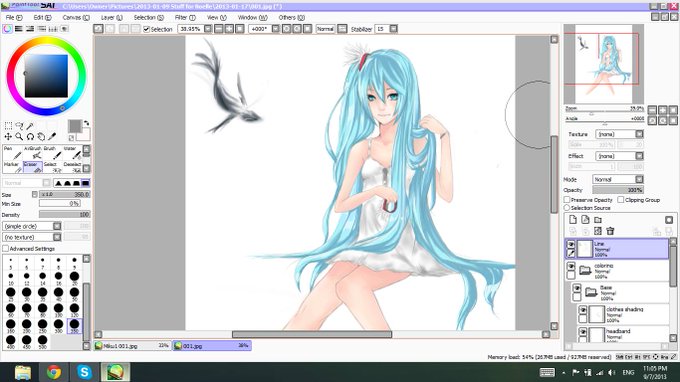Launch Chrome from the taskbar
This screenshot has width=680, height=382.
pyautogui.click(x=54, y=372)
